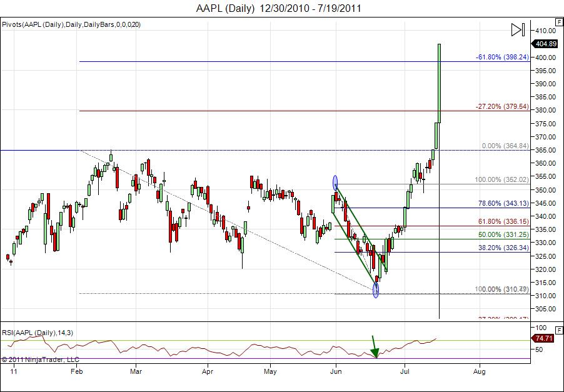This screenshot has height=392, width=564.
Task: Click the F button on price panel
Action: [x=560, y=23]
